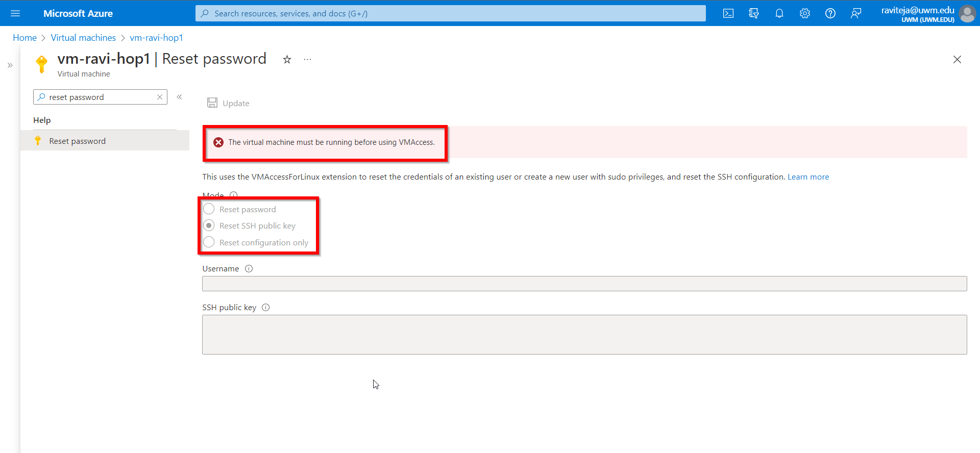The width and height of the screenshot is (980, 453).
Task: Click the user avatar picture
Action: [x=967, y=13]
